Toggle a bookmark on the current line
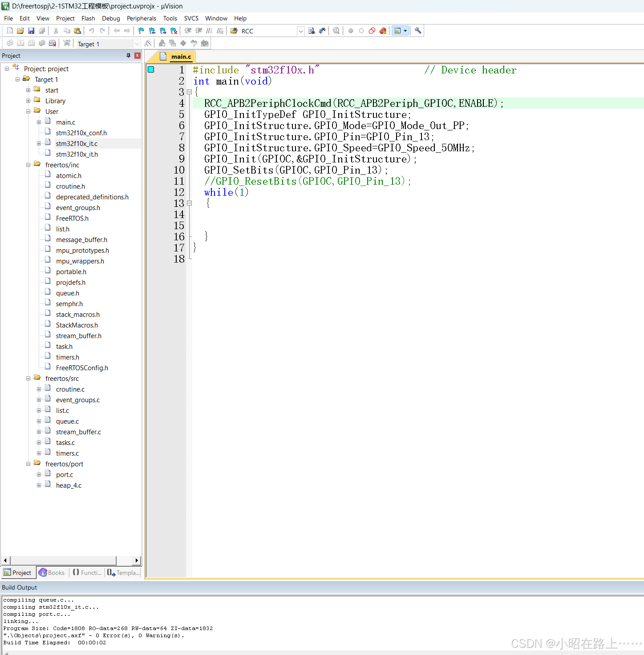The image size is (644, 655). (x=142, y=31)
